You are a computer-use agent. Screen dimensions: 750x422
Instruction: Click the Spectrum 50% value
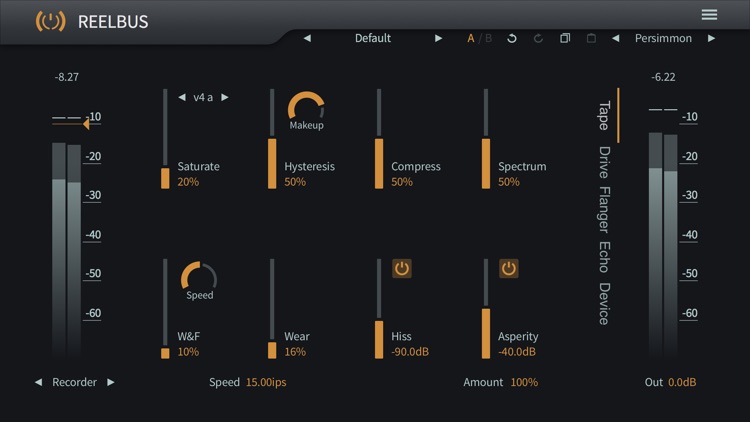tap(508, 182)
